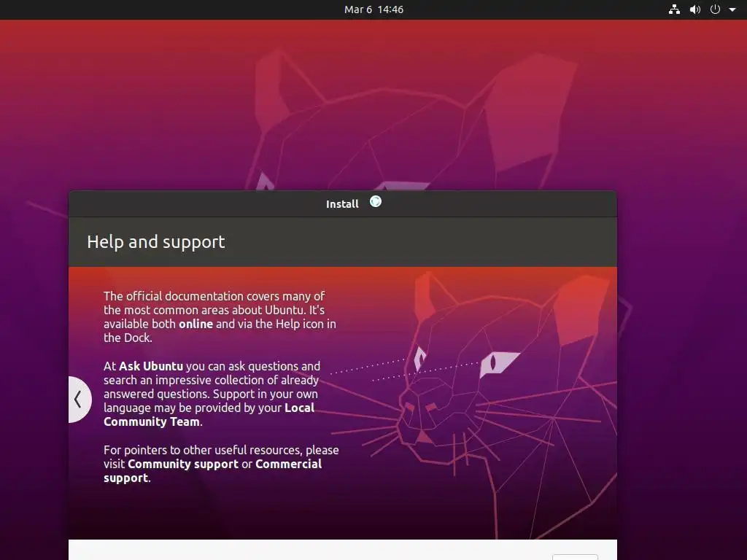
Task: Open the network status icon in top bar
Action: [x=674, y=9]
